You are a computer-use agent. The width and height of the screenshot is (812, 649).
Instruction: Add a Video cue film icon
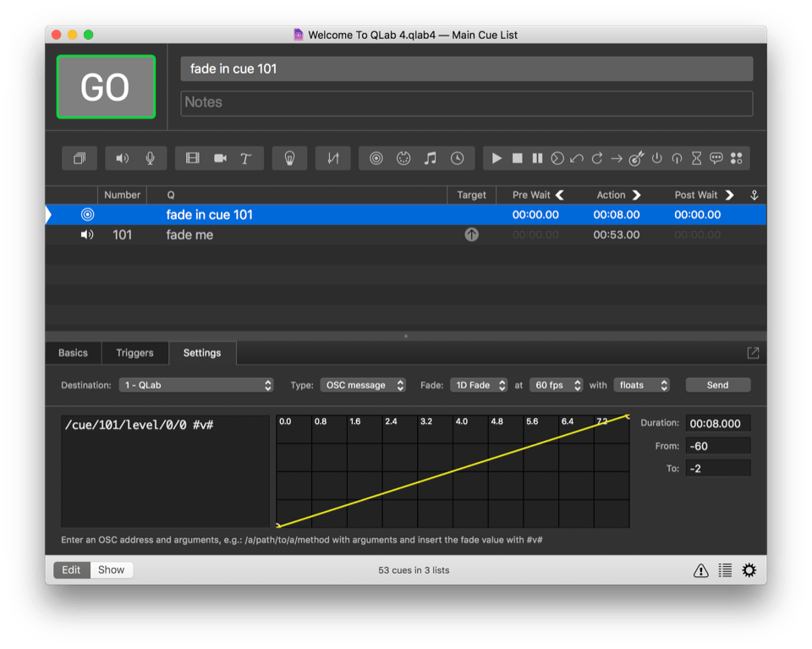coord(193,158)
